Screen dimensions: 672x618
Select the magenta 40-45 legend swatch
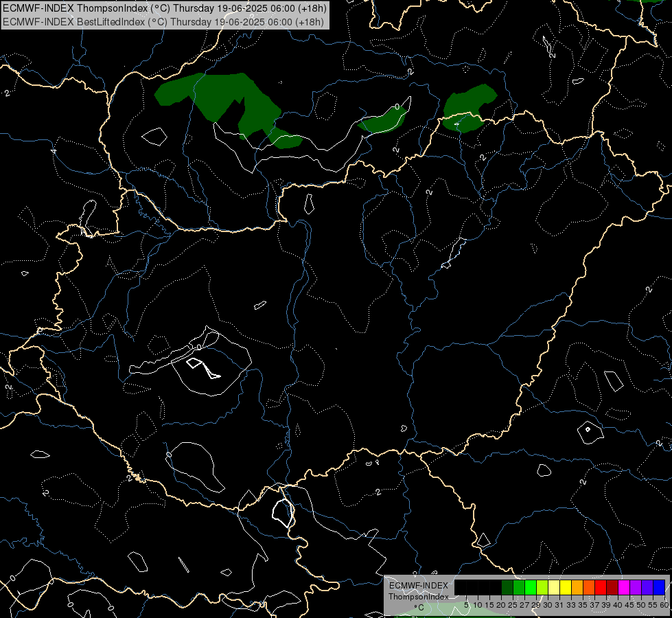(x=624, y=588)
